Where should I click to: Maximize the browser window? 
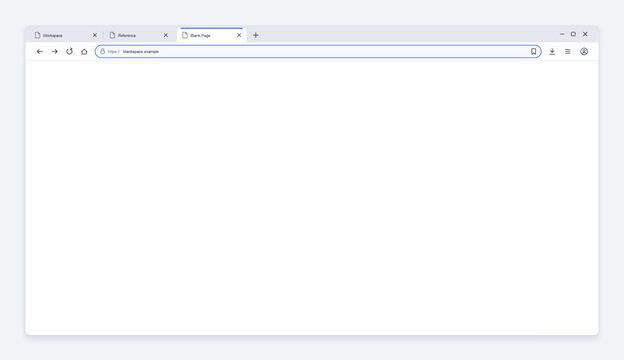coord(573,34)
